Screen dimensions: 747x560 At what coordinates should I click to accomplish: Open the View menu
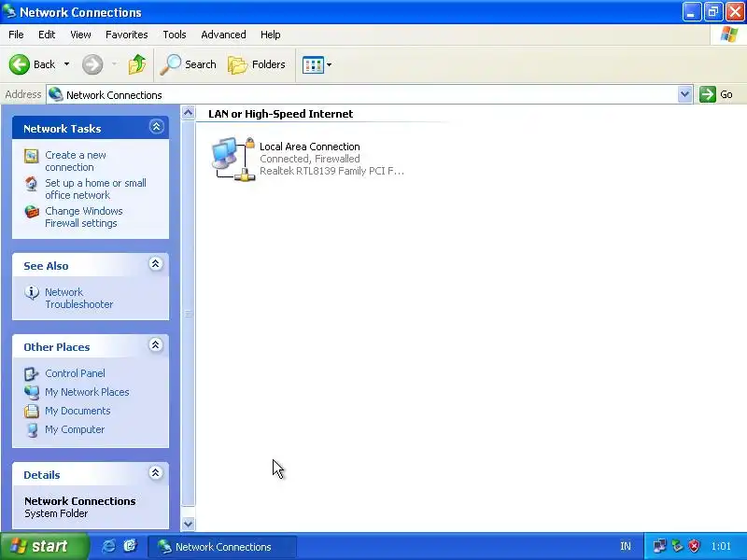(x=80, y=35)
